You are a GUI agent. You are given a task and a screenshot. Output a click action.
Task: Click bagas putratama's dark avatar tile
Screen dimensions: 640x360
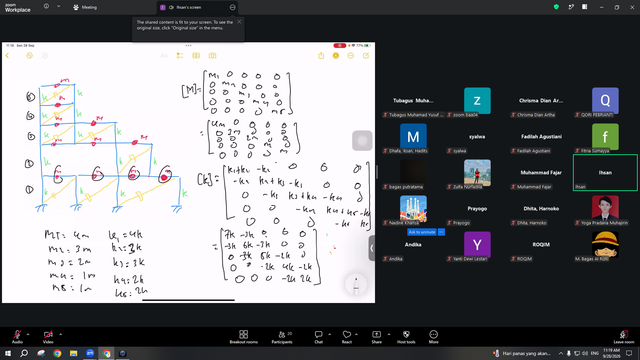[x=413, y=172]
